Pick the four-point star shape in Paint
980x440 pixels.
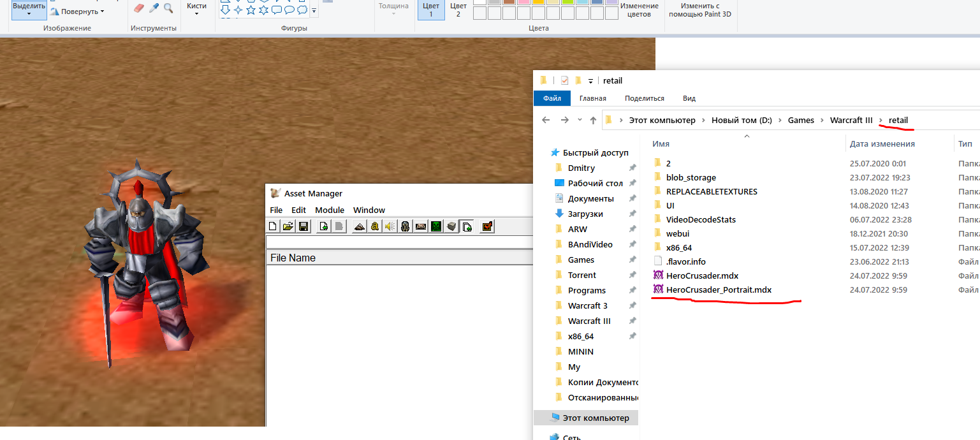[x=238, y=10]
